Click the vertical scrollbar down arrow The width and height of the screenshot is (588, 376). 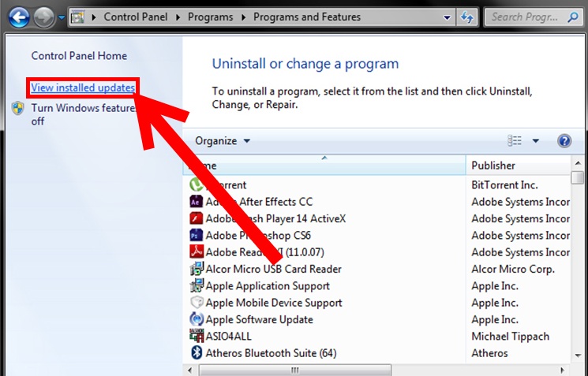578,356
